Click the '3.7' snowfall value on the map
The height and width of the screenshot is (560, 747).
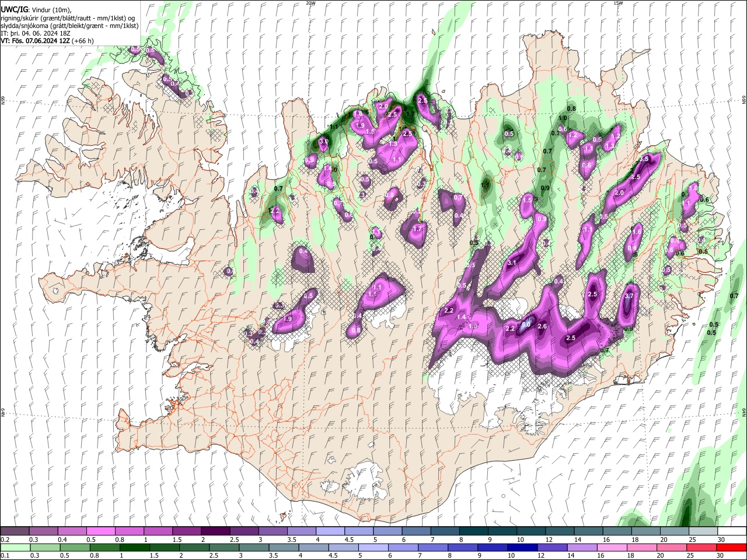[x=629, y=296]
